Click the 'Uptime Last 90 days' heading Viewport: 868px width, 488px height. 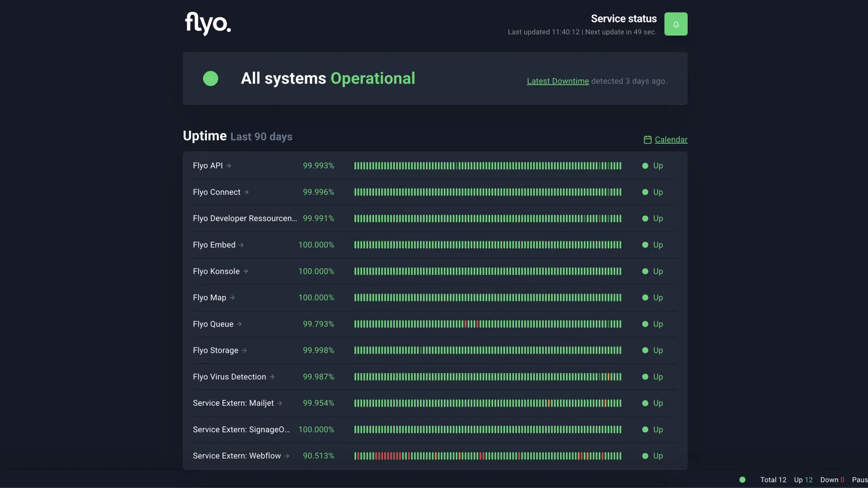[238, 136]
